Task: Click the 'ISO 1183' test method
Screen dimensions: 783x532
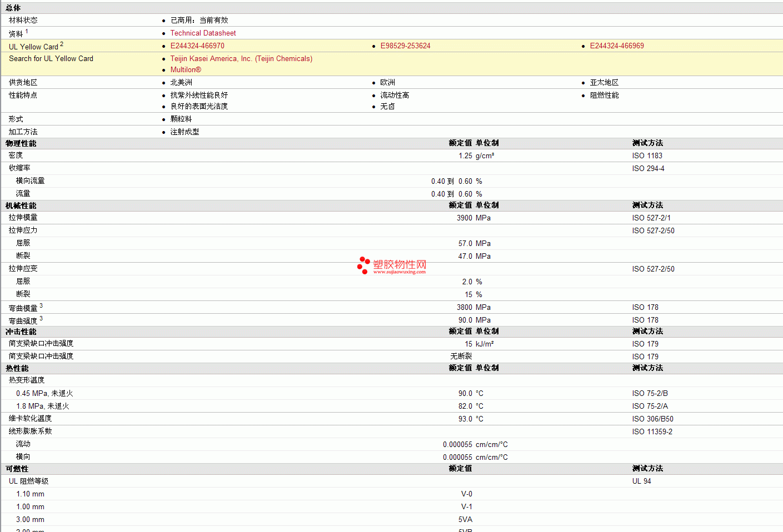Action: 647,156
